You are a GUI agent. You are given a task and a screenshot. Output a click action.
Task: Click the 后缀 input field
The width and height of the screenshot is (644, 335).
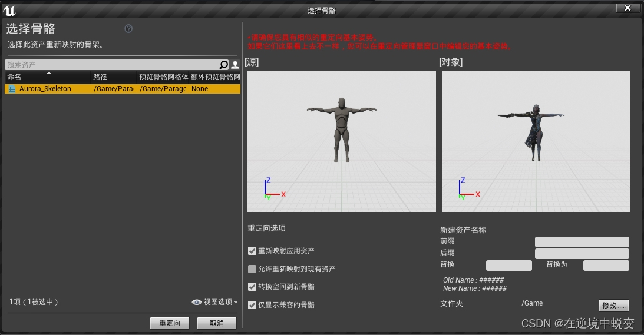click(582, 253)
